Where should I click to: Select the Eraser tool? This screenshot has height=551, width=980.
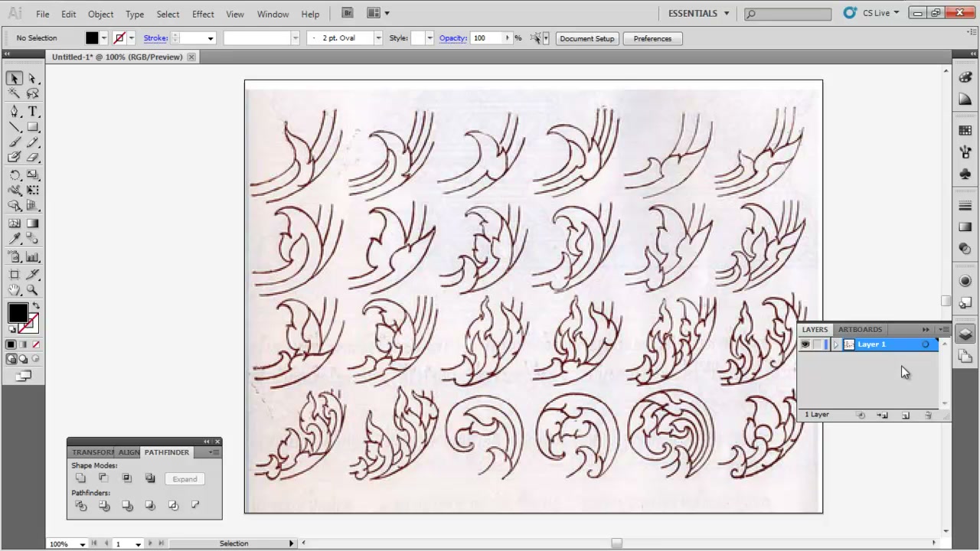point(33,158)
